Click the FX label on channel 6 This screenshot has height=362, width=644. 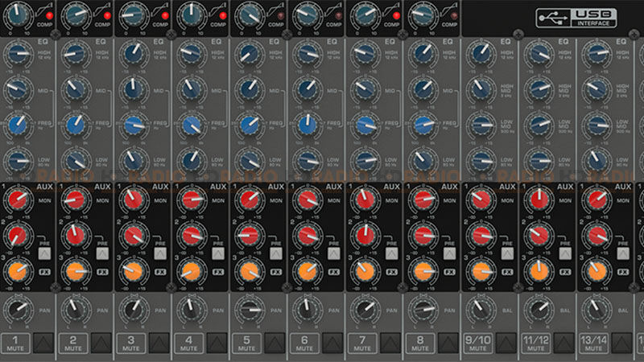(x=334, y=272)
